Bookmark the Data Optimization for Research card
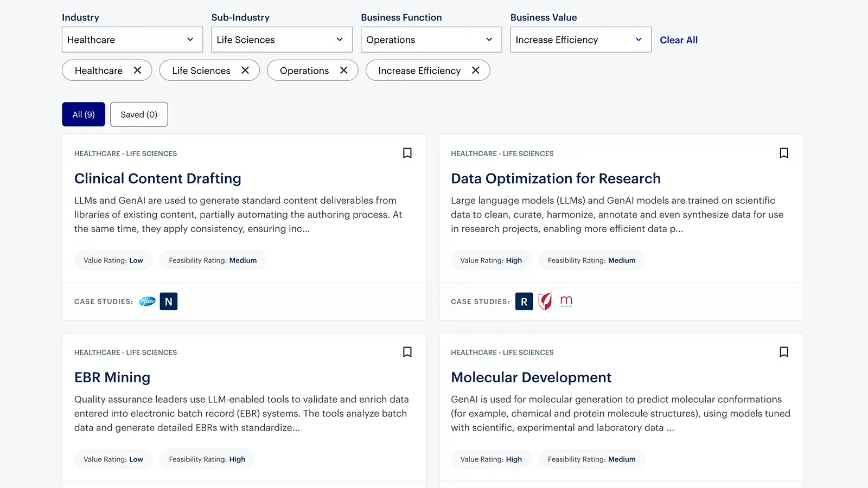Screen dimensions: 868x488 784,153
